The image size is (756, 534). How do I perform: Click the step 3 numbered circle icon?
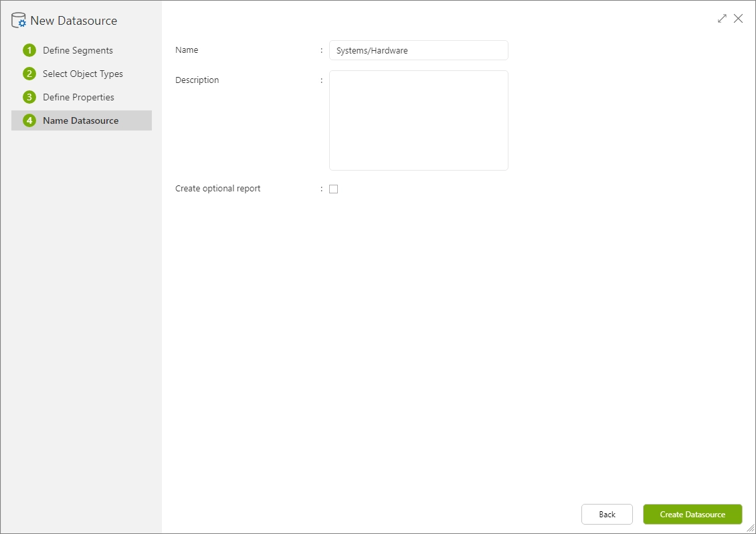click(x=29, y=96)
